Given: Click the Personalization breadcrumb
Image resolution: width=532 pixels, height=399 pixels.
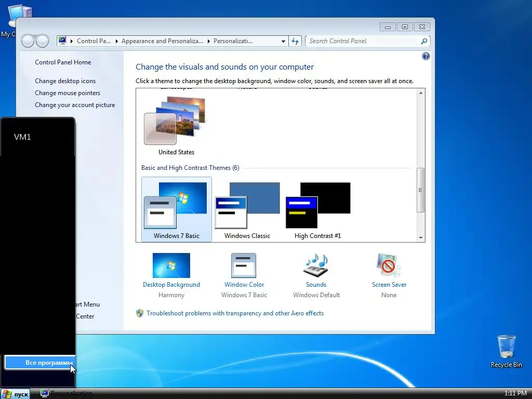Looking at the screenshot, I should (233, 41).
